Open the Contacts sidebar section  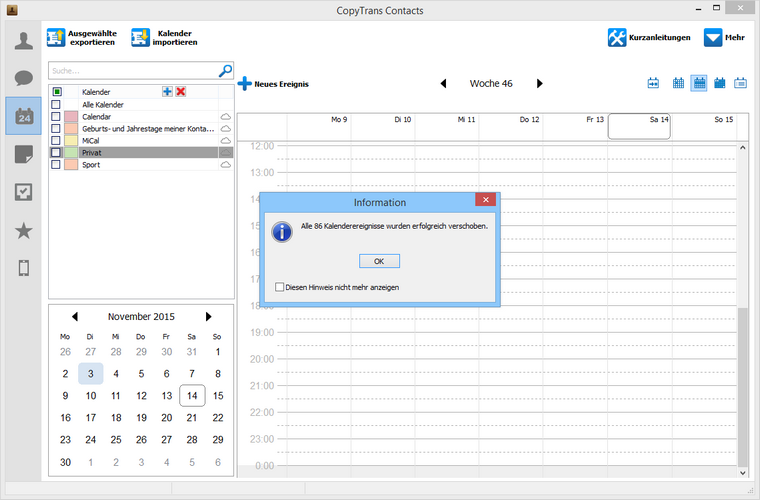click(x=23, y=41)
